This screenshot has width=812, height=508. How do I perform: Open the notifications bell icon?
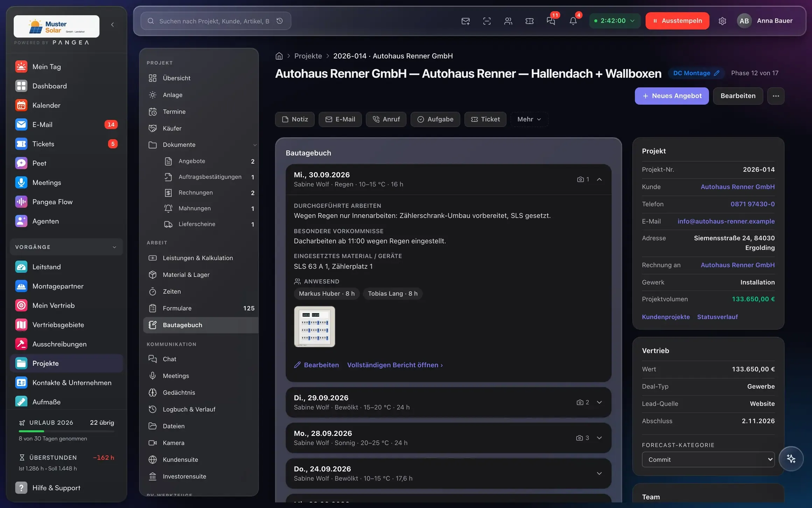[573, 21]
